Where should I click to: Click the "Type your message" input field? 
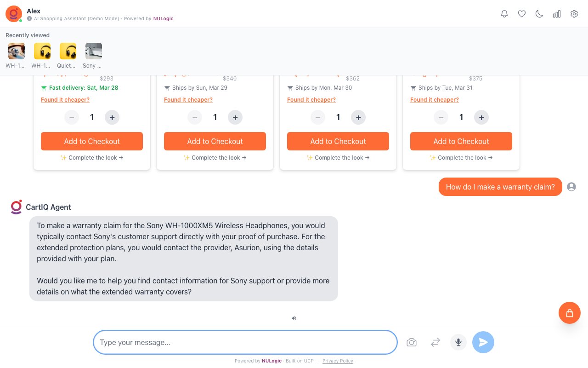245,342
